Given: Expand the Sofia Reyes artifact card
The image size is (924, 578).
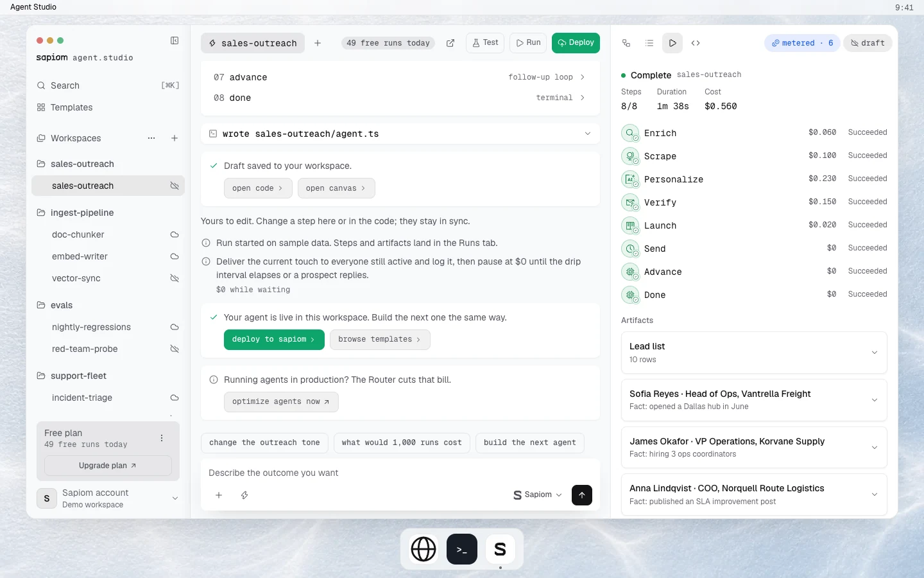Looking at the screenshot, I should pos(754,400).
